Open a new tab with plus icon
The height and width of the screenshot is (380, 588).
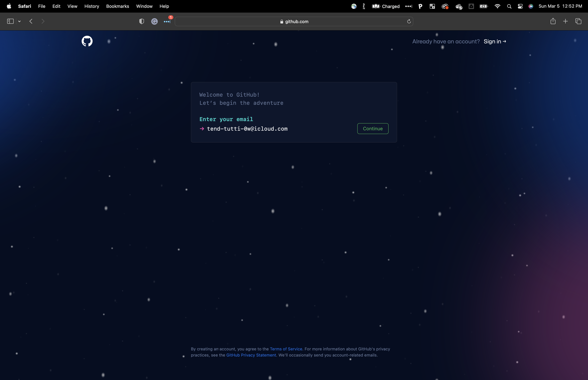[565, 21]
